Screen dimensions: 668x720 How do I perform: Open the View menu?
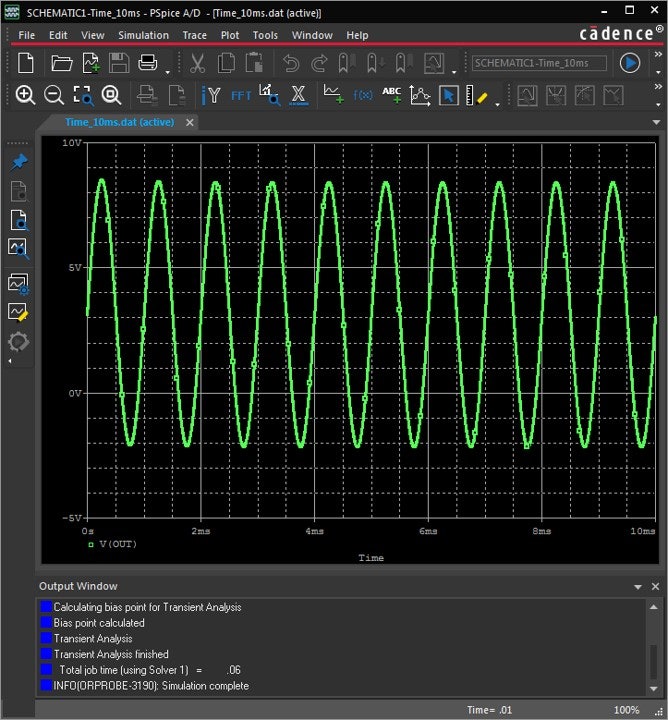(93, 35)
